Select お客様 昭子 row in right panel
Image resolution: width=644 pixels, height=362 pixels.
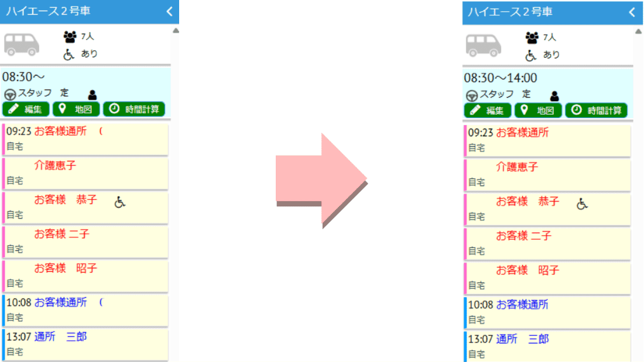547,278
